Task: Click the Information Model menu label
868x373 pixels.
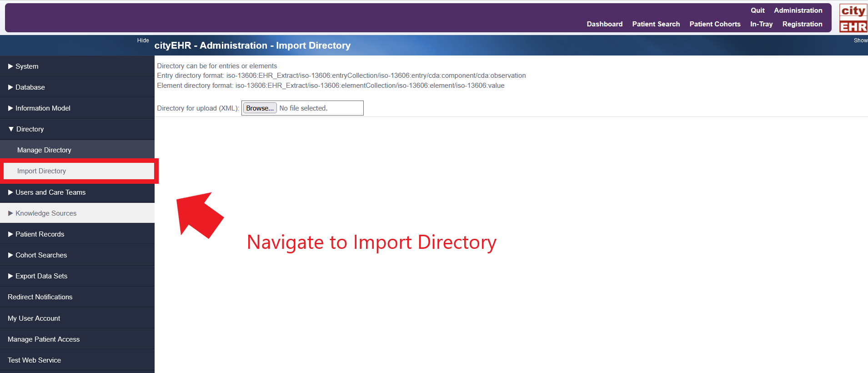Action: (43, 108)
